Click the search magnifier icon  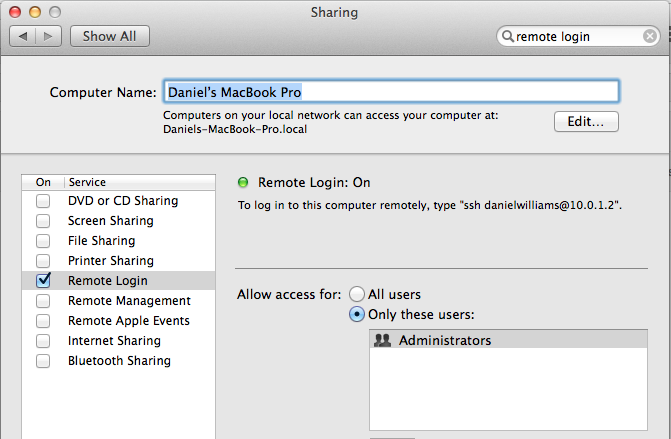[508, 36]
